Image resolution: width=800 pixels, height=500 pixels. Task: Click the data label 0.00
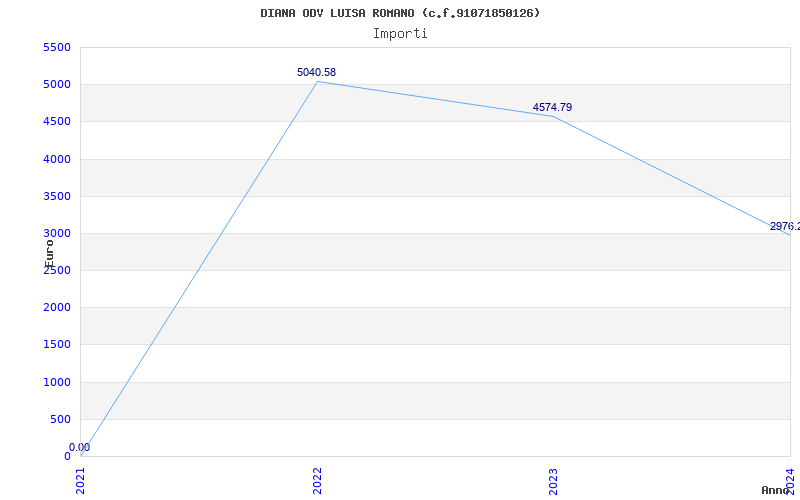click(80, 447)
